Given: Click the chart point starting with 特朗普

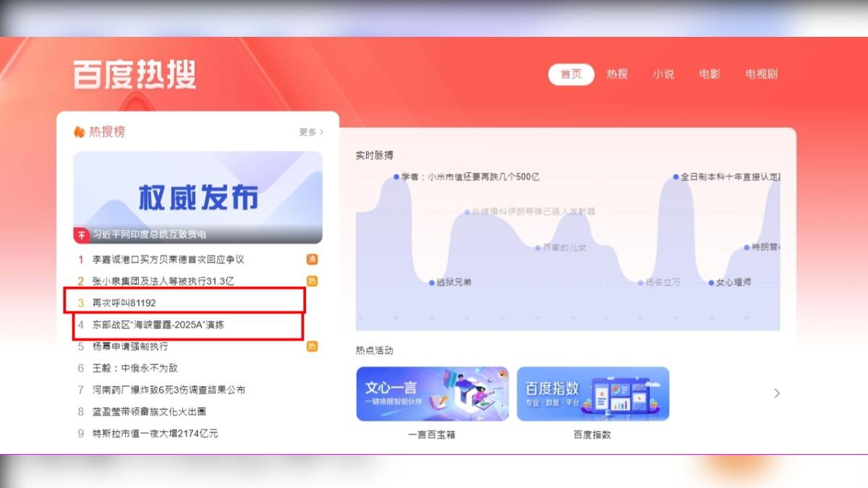Looking at the screenshot, I should (746, 247).
